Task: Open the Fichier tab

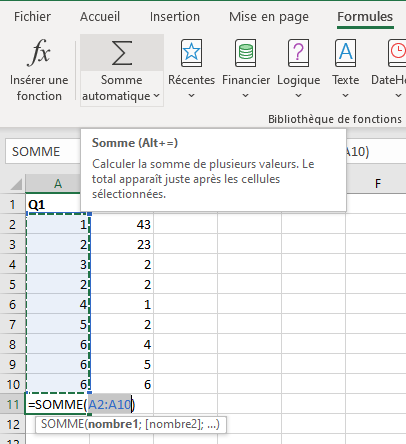Action: (x=32, y=16)
